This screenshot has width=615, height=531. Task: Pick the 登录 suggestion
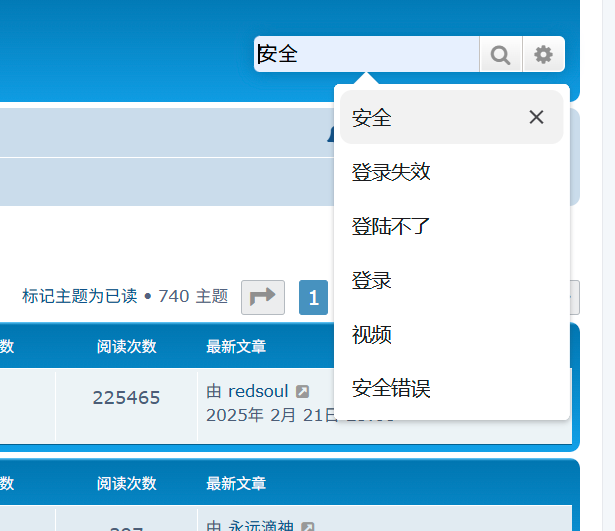click(452, 280)
